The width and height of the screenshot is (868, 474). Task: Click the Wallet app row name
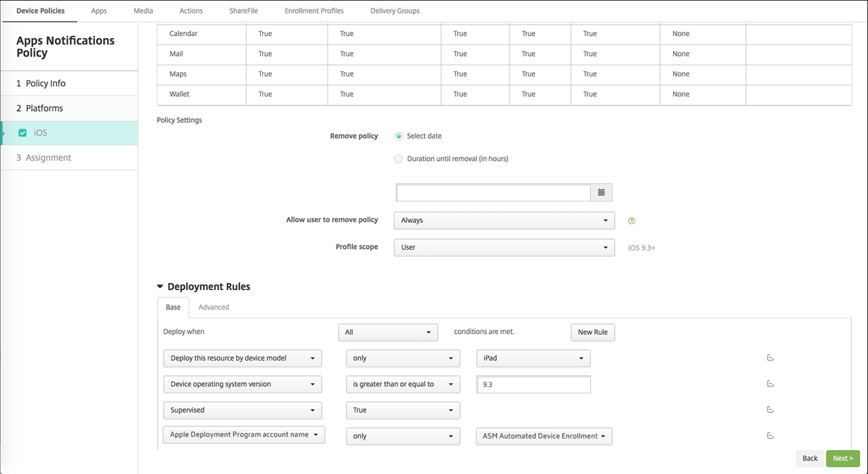coord(180,94)
